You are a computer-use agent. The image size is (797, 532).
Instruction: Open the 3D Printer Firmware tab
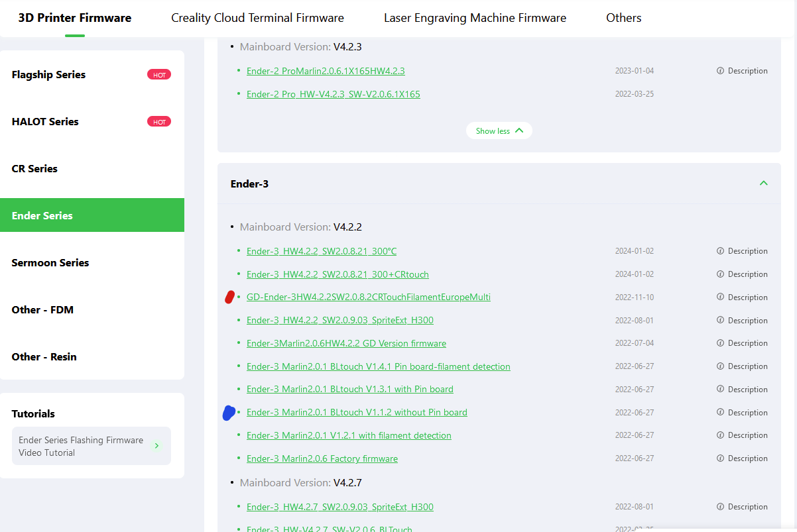click(x=75, y=18)
